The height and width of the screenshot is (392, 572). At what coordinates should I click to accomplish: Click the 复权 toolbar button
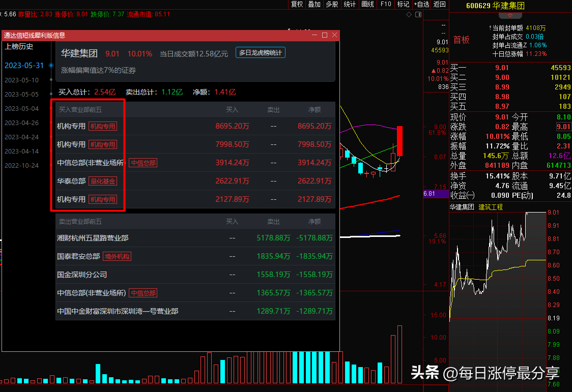pyautogui.click(x=297, y=4)
